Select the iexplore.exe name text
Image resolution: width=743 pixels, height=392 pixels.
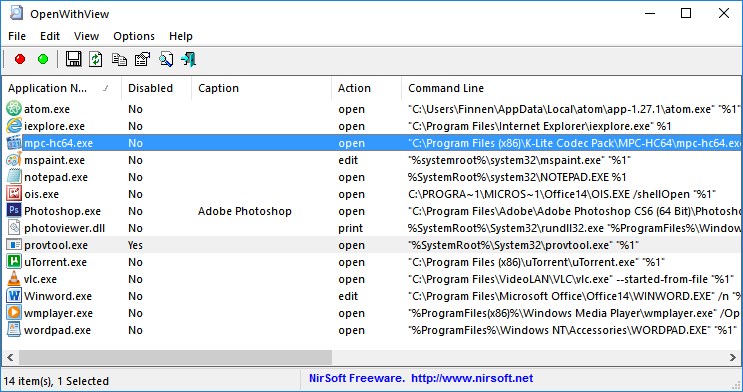coord(54,126)
